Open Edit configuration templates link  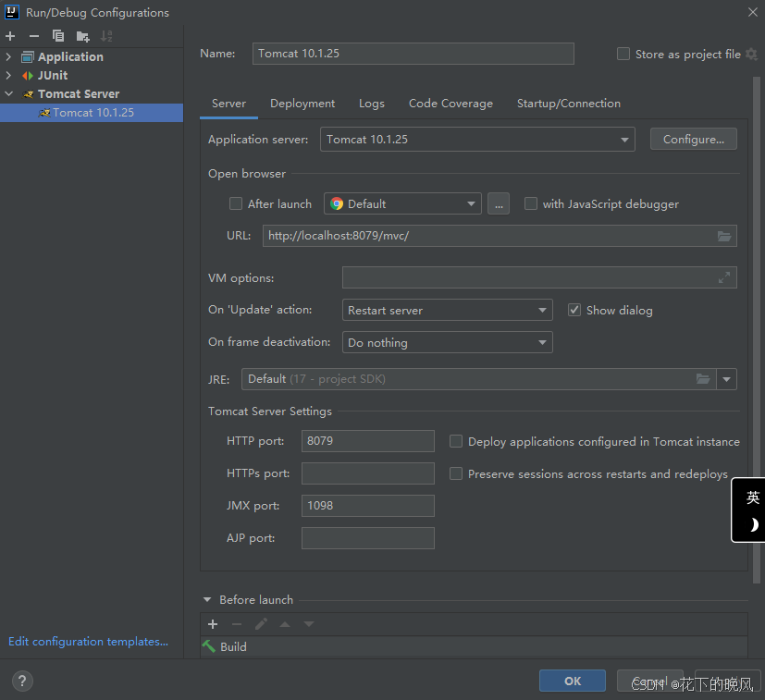88,642
